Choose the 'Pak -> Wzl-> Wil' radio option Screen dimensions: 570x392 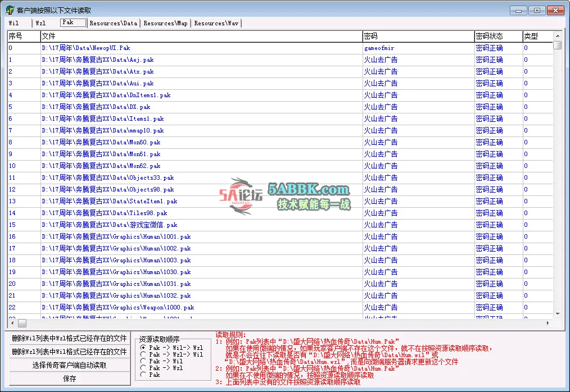[143, 355]
